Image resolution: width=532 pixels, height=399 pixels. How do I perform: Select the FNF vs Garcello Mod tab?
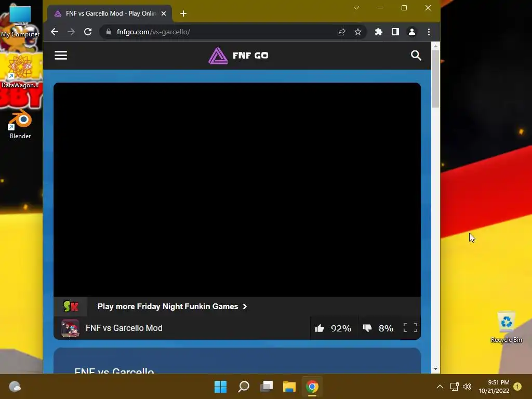click(110, 14)
